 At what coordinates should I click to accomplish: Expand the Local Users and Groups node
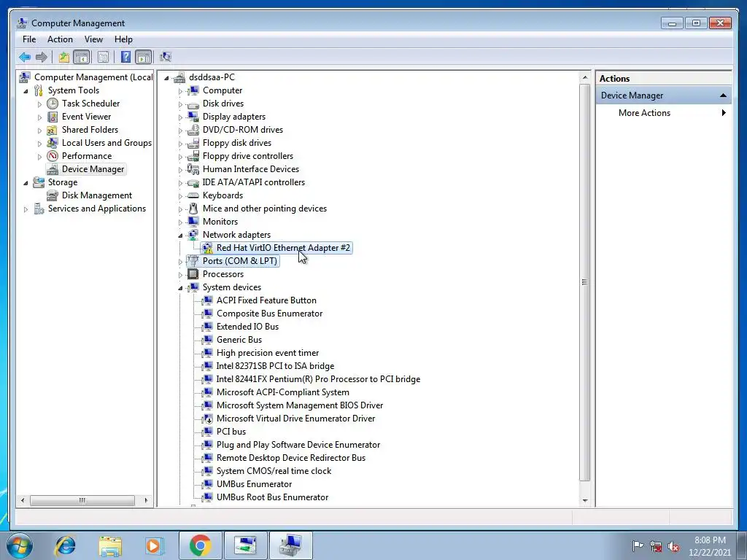click(x=39, y=144)
